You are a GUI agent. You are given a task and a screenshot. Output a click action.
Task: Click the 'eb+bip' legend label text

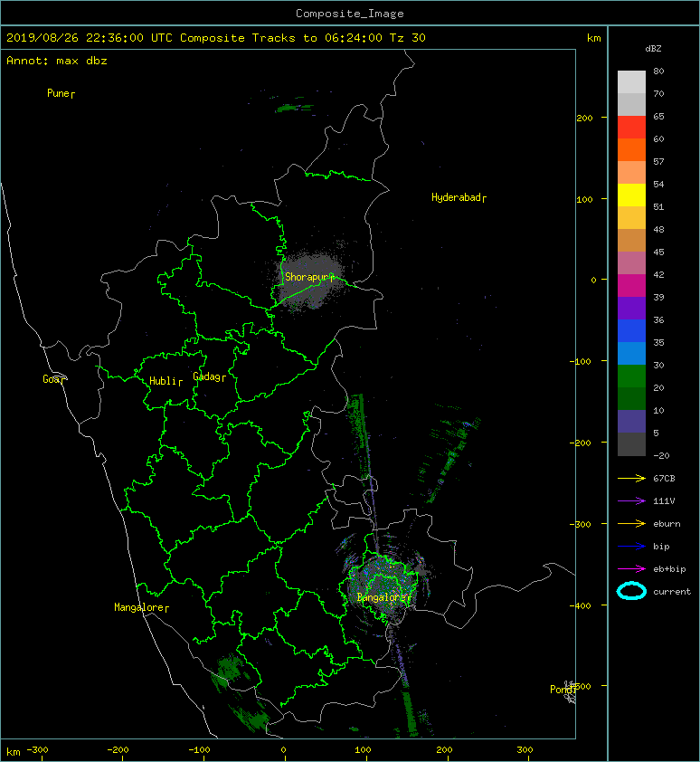(669, 569)
